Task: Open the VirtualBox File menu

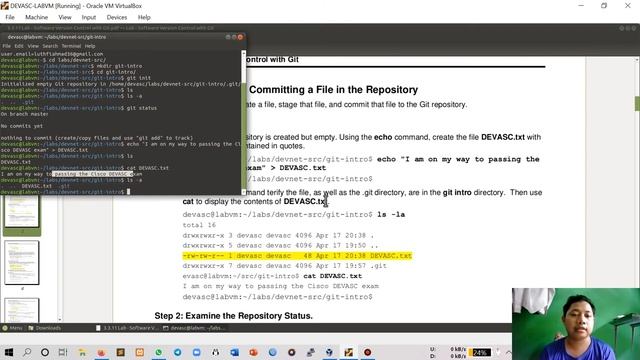Action: pos(10,17)
